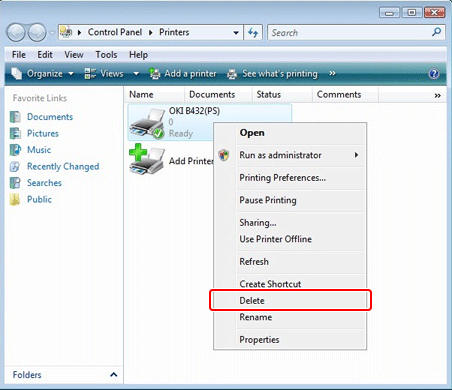The width and height of the screenshot is (452, 390).
Task: Click the OKI B432(PS) printer name text
Action: (x=194, y=111)
